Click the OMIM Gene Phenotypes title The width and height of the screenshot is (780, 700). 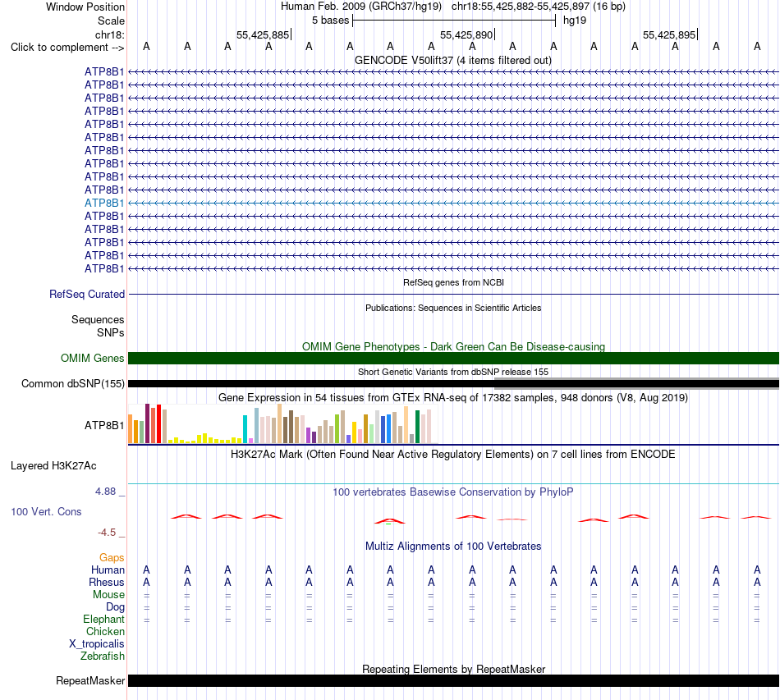point(453,346)
